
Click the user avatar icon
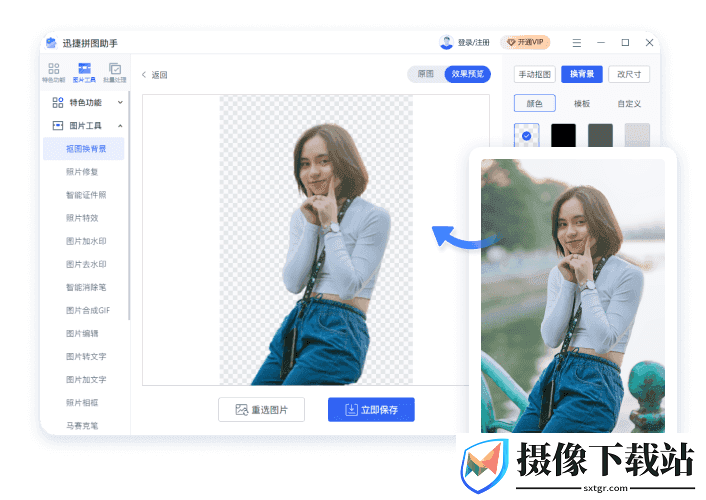point(446,42)
